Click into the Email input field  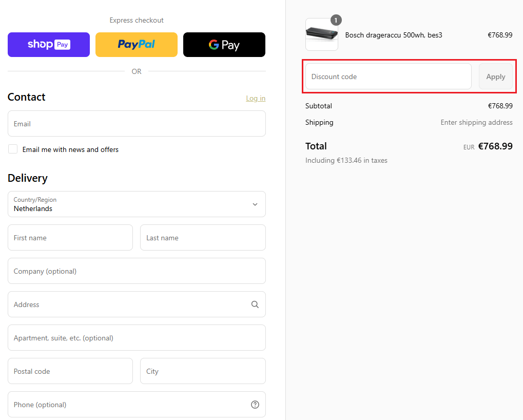point(137,124)
